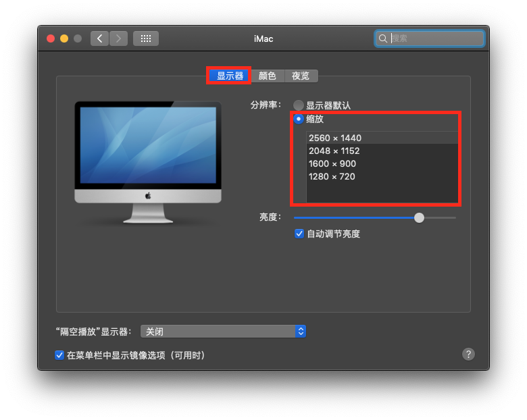Viewport: 527px width, 420px height.
Task: Click the forward chevron navigation button
Action: pyautogui.click(x=118, y=38)
